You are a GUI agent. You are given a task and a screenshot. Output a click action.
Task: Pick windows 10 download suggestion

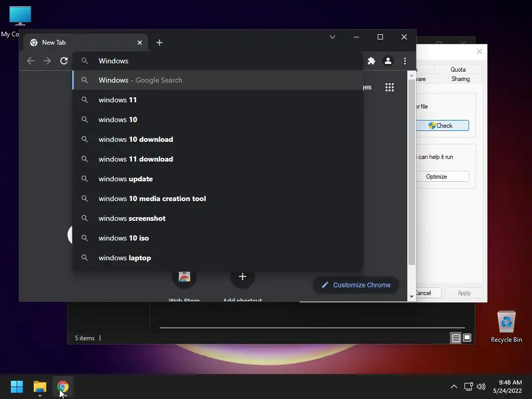[x=218, y=139]
